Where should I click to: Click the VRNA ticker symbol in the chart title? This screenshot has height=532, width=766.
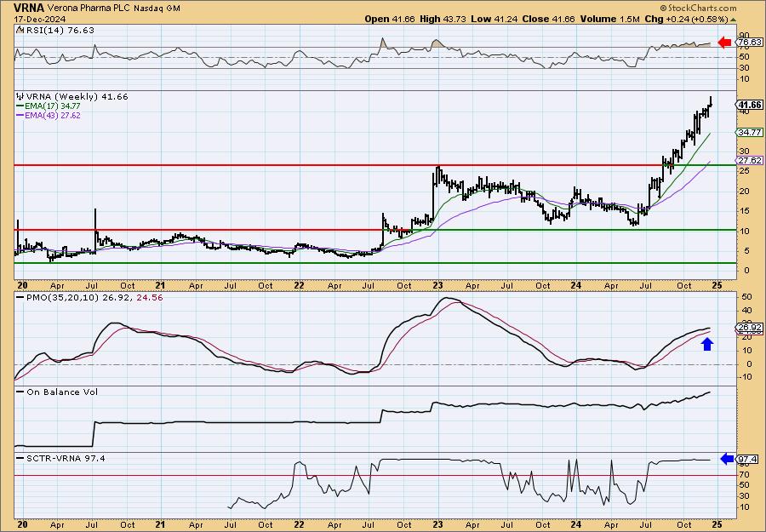click(29, 8)
